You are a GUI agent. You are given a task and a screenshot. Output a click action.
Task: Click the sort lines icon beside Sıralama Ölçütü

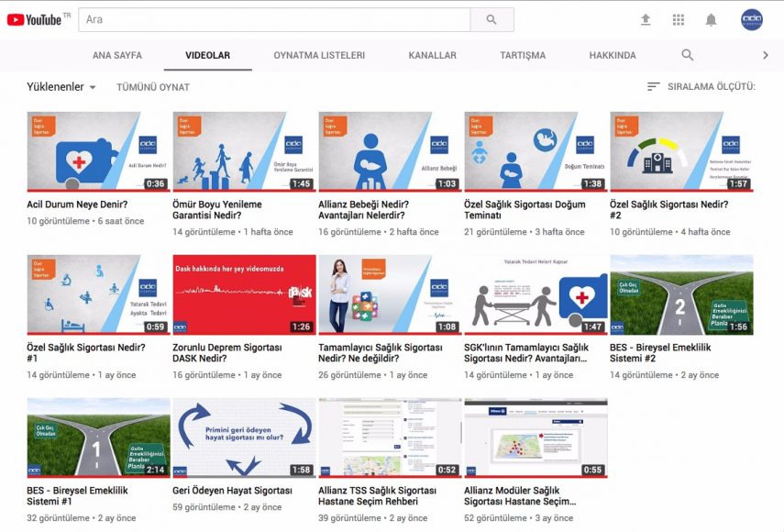click(654, 87)
